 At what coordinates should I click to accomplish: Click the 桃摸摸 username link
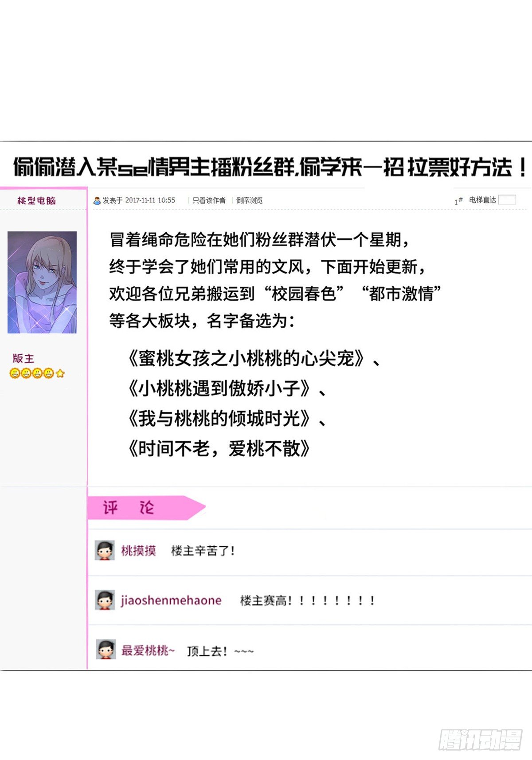click(138, 551)
